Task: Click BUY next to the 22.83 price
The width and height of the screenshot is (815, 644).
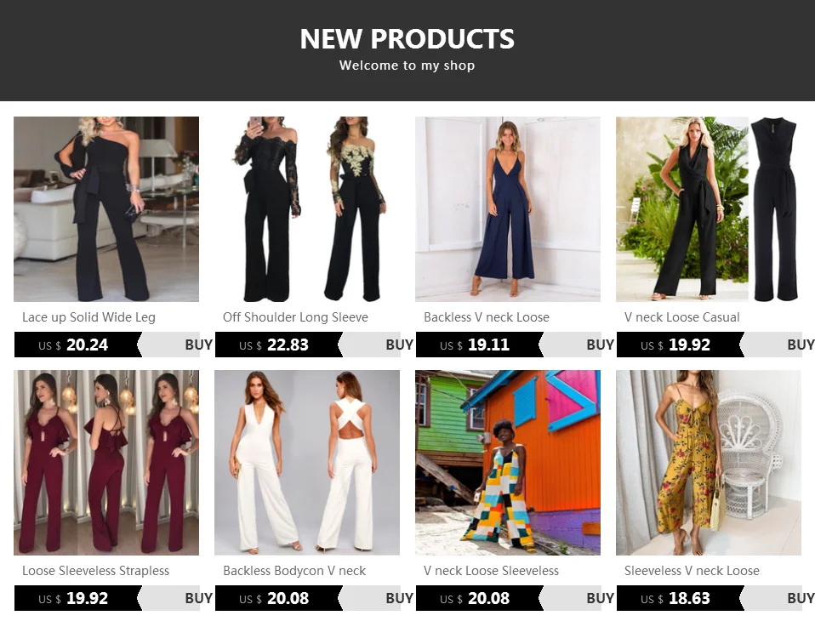Action: (x=399, y=345)
